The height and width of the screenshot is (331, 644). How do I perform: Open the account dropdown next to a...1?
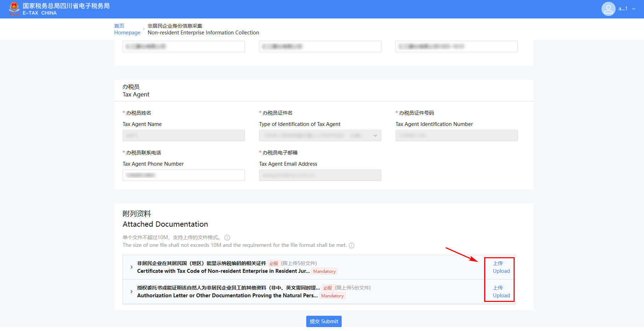pos(634,9)
